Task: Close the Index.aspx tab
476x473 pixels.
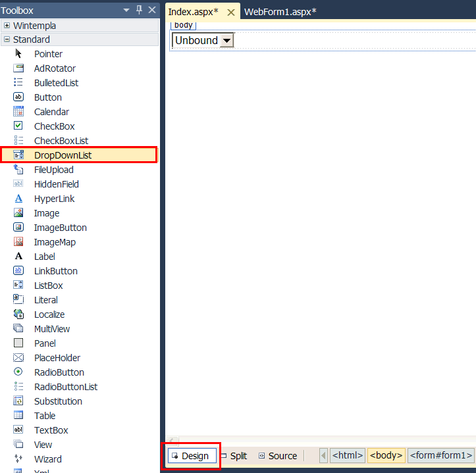Action: pyautogui.click(x=231, y=12)
